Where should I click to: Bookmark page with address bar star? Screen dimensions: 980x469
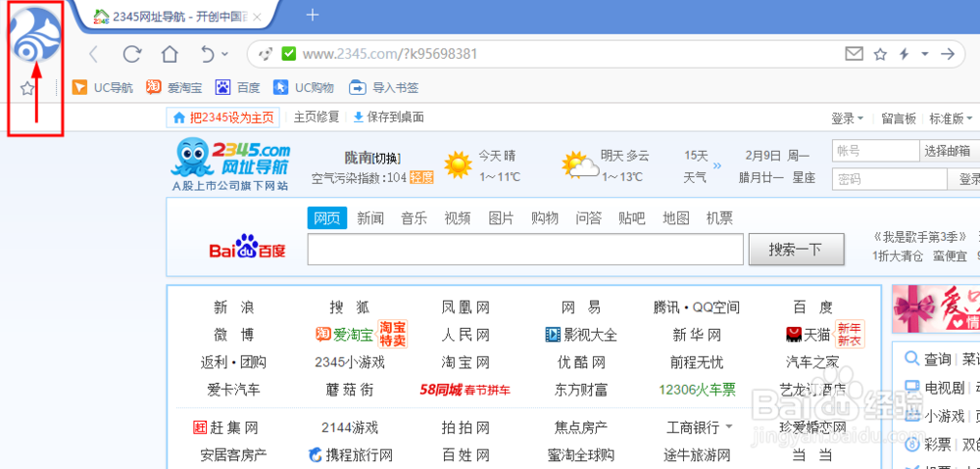[x=880, y=54]
